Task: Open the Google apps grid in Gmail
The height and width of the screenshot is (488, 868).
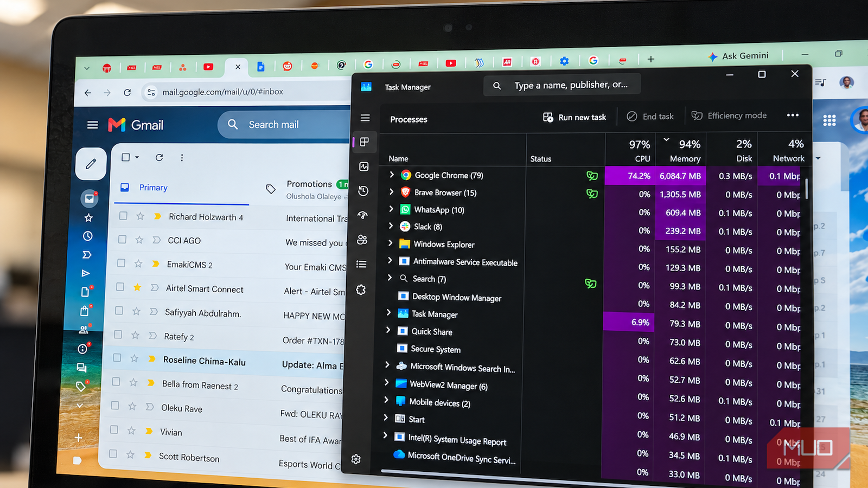Action: (829, 120)
